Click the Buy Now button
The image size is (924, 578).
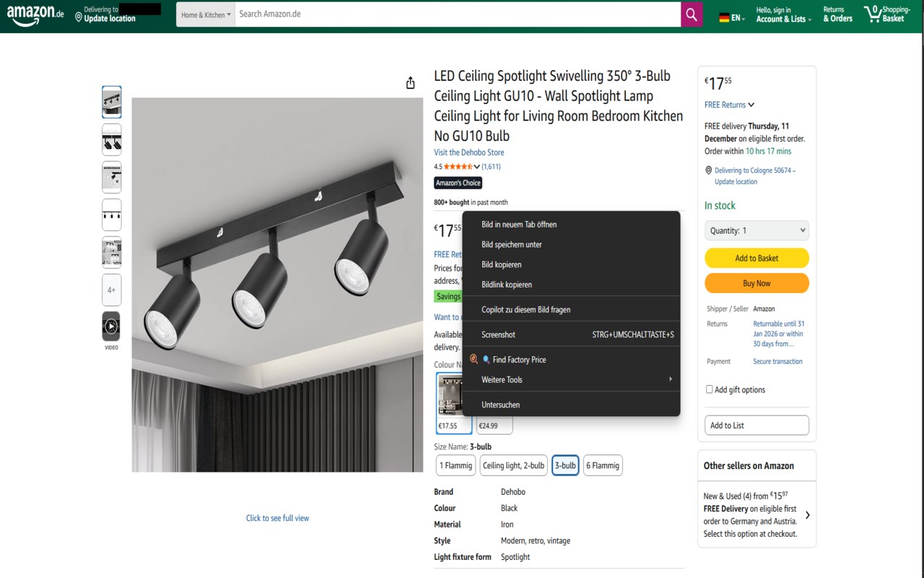(757, 283)
